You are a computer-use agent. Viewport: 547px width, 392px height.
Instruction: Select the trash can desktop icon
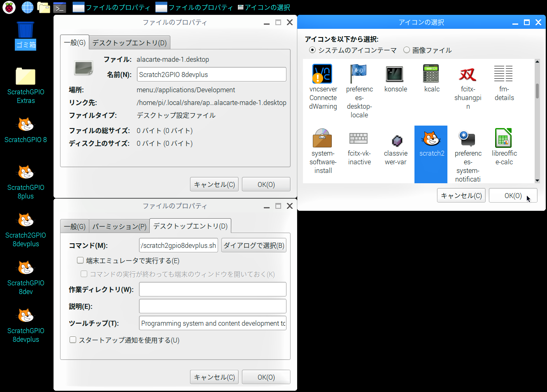26,35
